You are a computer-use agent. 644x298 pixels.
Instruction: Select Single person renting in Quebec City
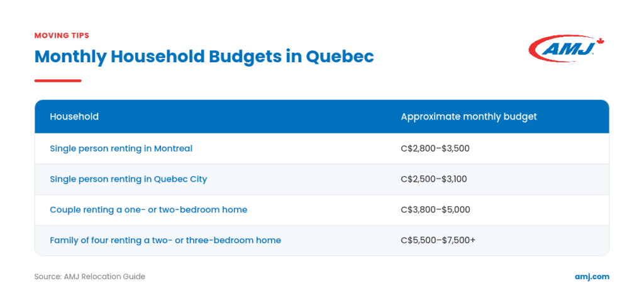click(x=128, y=179)
